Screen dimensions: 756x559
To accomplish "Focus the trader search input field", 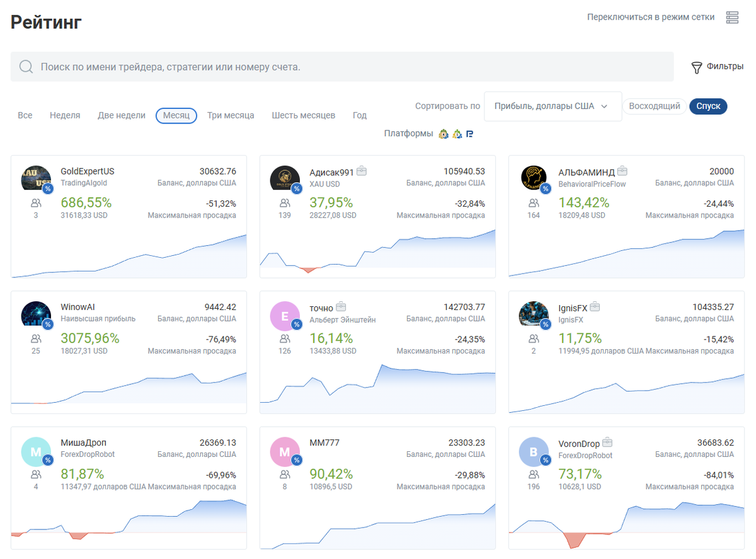I will coord(342,67).
